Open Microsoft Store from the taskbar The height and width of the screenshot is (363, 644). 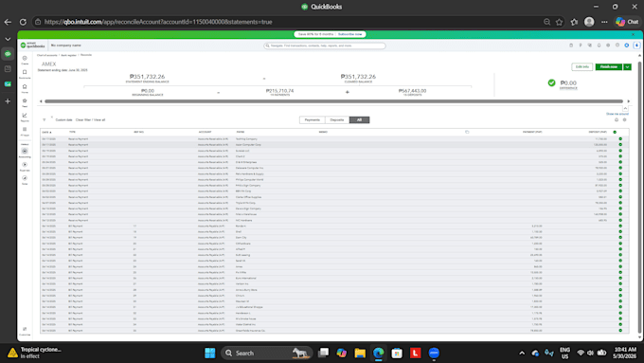click(x=397, y=354)
